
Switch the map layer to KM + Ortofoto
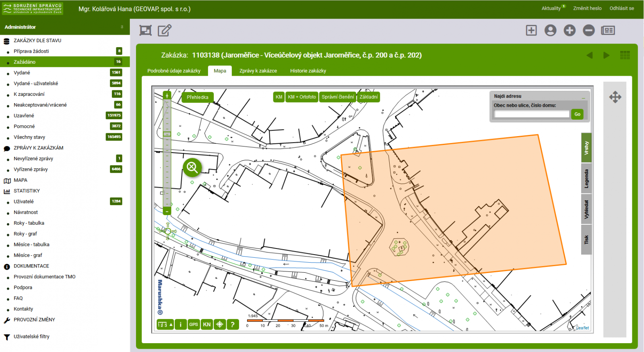(x=301, y=97)
